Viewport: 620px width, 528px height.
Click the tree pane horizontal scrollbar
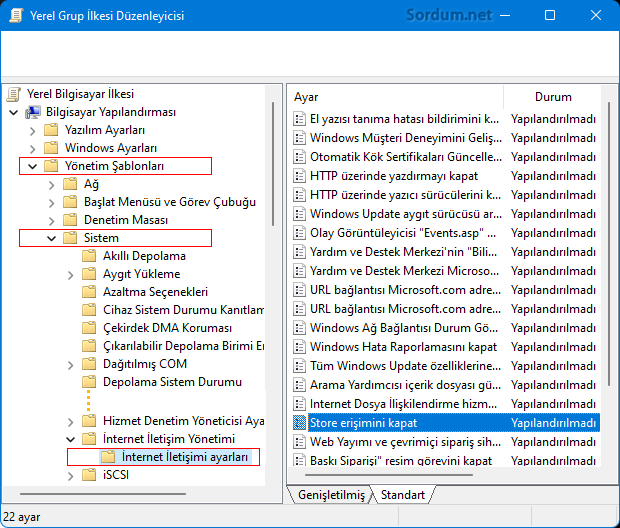coord(103,494)
